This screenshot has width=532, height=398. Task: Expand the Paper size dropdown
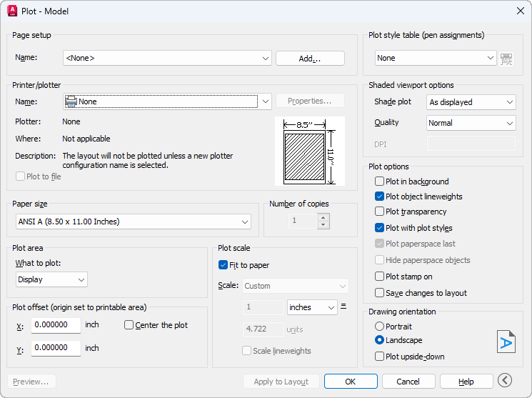(132, 222)
